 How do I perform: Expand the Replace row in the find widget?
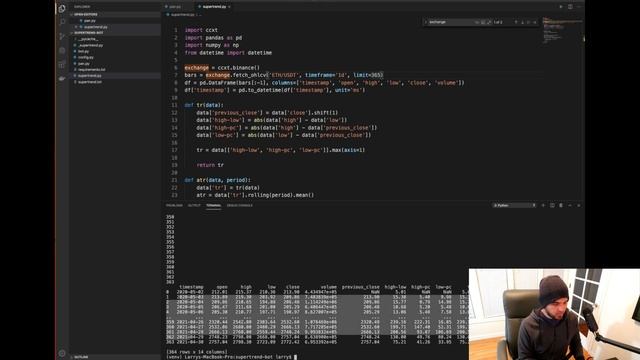[426, 22]
